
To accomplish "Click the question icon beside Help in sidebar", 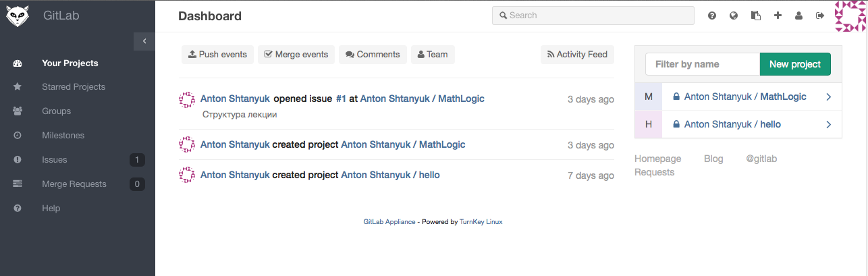I will pyautogui.click(x=18, y=208).
